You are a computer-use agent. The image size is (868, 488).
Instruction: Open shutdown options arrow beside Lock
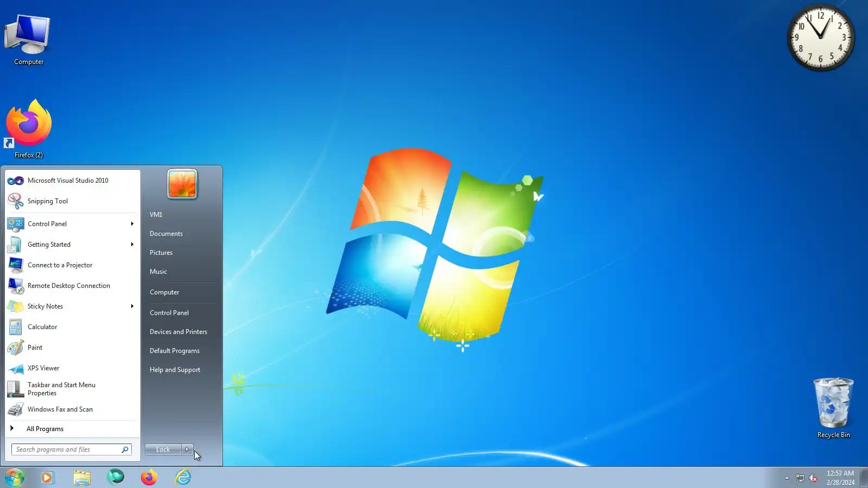pos(187,450)
